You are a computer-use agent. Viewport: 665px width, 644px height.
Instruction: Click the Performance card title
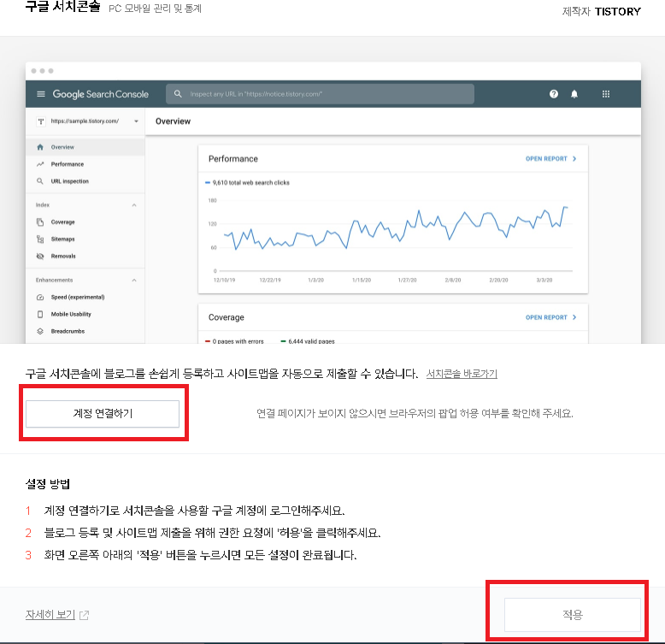tap(232, 159)
